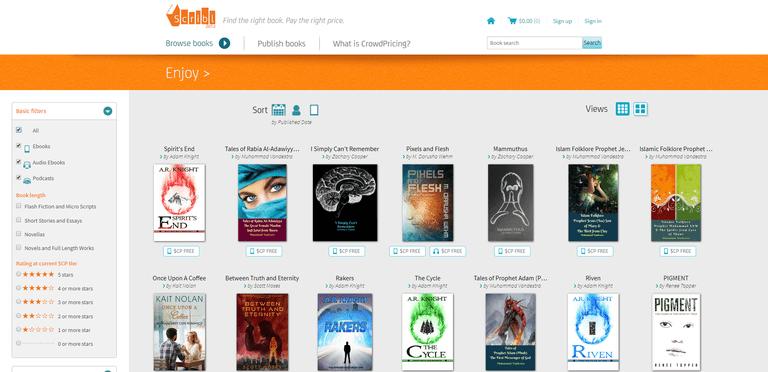Open the Browse books menu
This screenshot has width=768, height=372.
(189, 43)
